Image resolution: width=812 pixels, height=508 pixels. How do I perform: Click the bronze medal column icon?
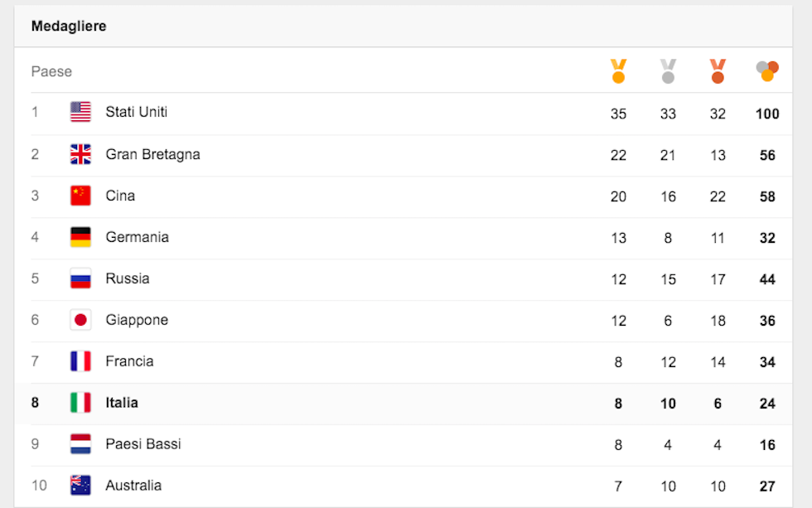[718, 71]
